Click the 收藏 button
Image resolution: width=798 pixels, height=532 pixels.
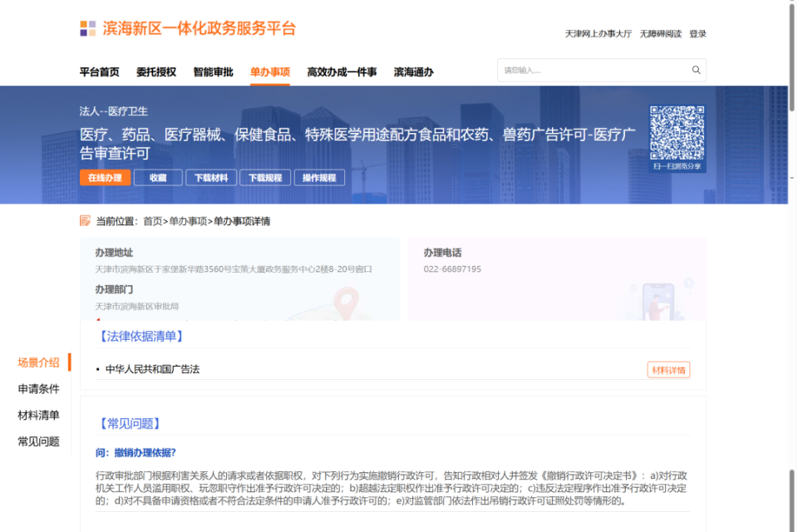(158, 178)
